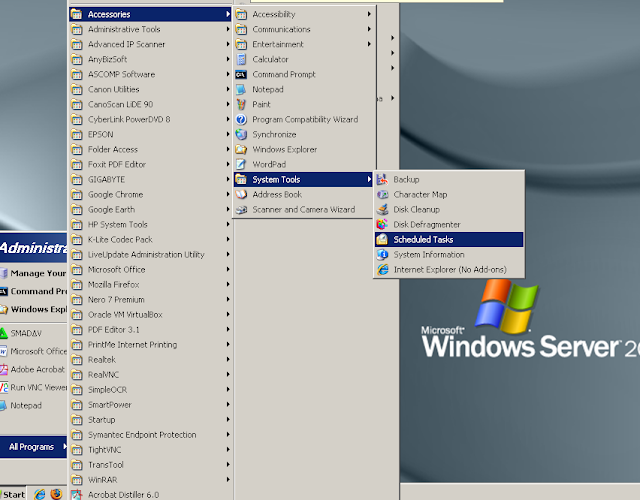Viewport: 640px width, 500px height.
Task: Open the CanoScan LiDE 90 folder
Action: click(x=150, y=104)
